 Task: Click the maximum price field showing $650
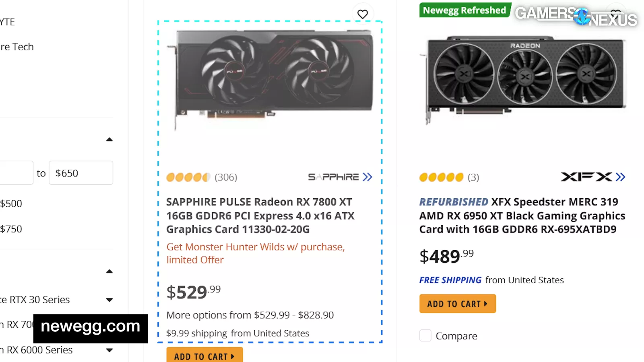pyautogui.click(x=81, y=173)
